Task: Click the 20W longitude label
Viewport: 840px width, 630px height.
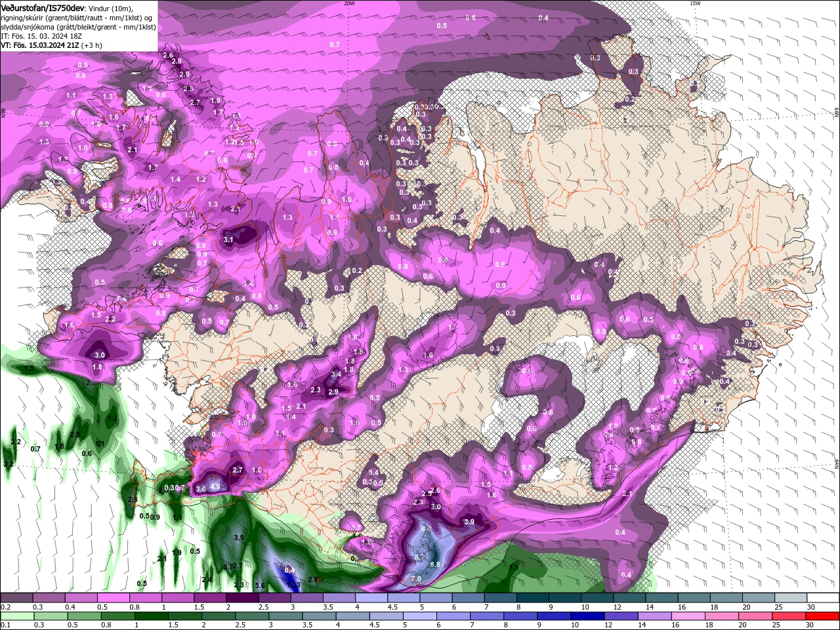Action: point(349,3)
